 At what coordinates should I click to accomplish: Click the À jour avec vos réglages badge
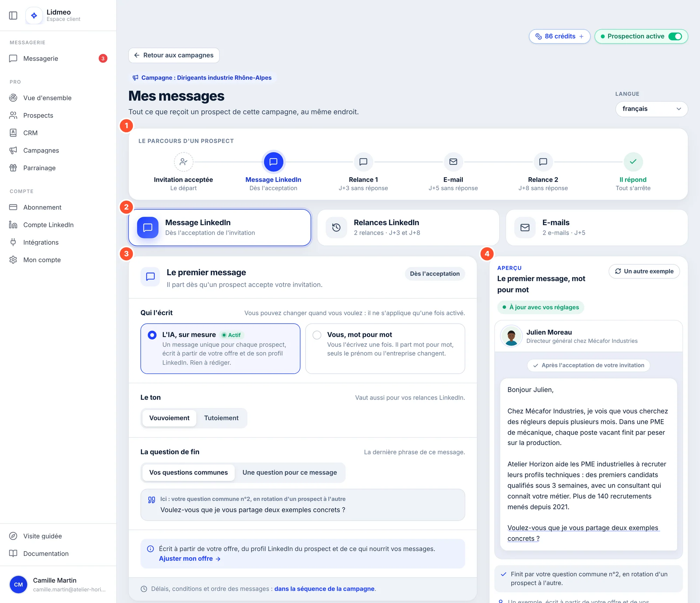540,307
